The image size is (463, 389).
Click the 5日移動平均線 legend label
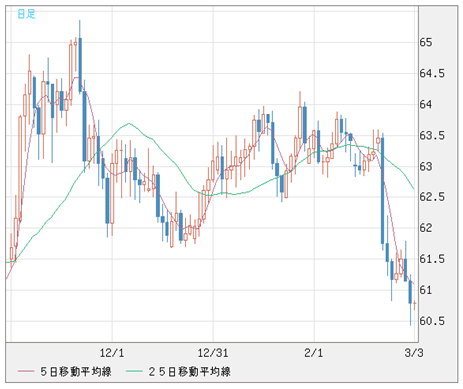click(x=76, y=371)
